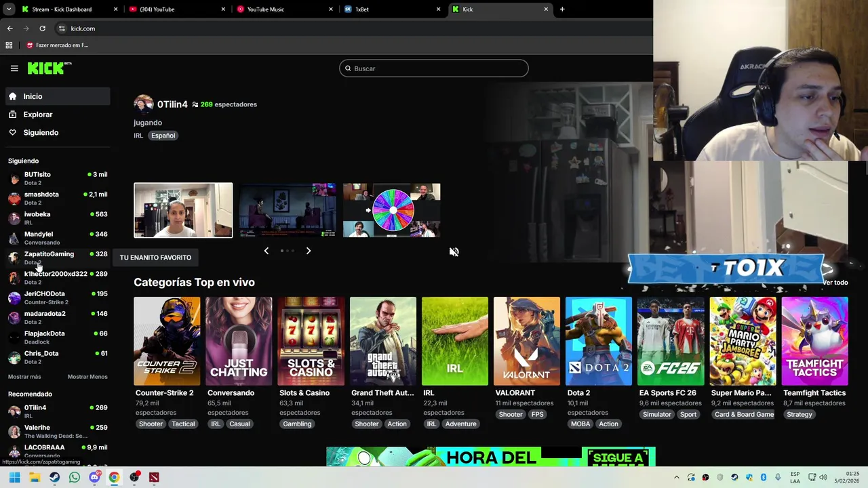Image resolution: width=868 pixels, height=488 pixels.
Task: Open File Explorer from taskbar
Action: [x=35, y=477]
